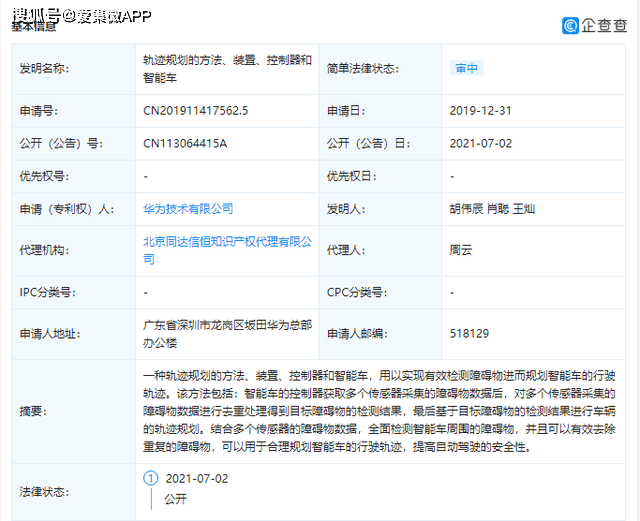Select application number CN201911417562.5

[196, 111]
